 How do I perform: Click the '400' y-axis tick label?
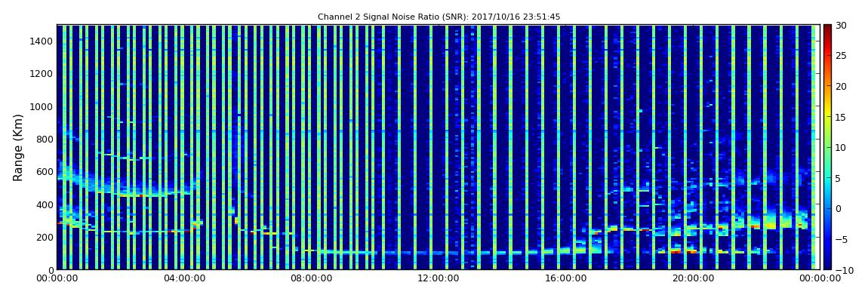coord(45,204)
